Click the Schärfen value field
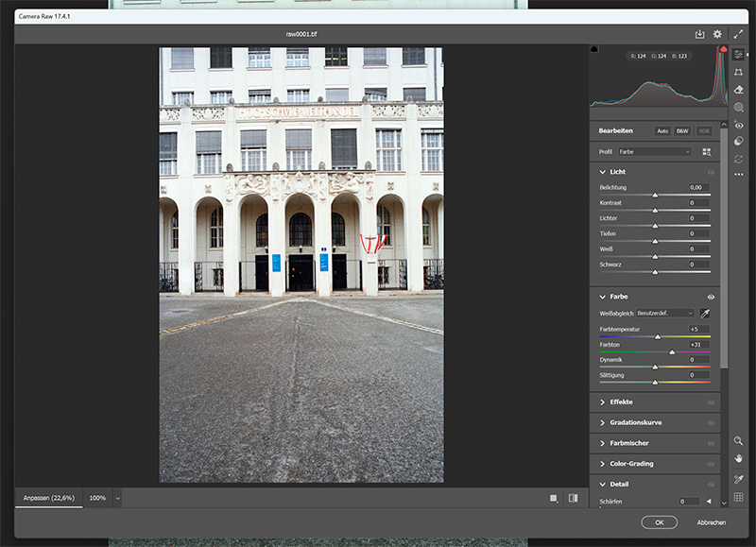Screen dimensions: 756x547 [689, 502]
